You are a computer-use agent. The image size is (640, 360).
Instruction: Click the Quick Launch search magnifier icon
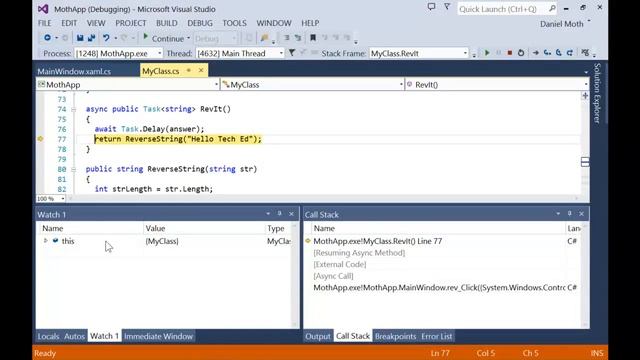click(x=552, y=9)
